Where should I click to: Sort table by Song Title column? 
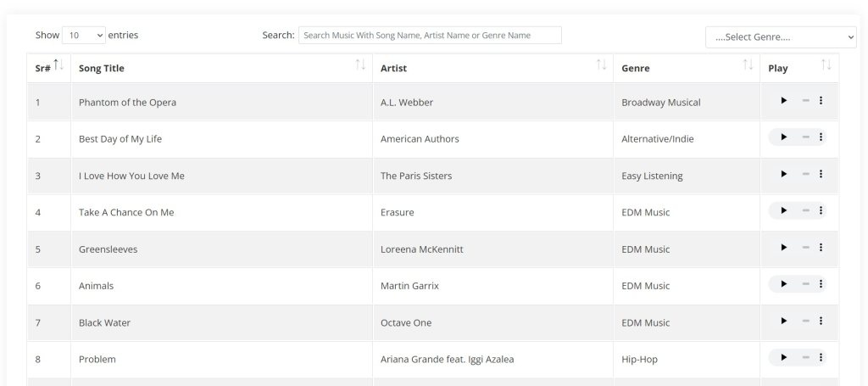(x=222, y=68)
